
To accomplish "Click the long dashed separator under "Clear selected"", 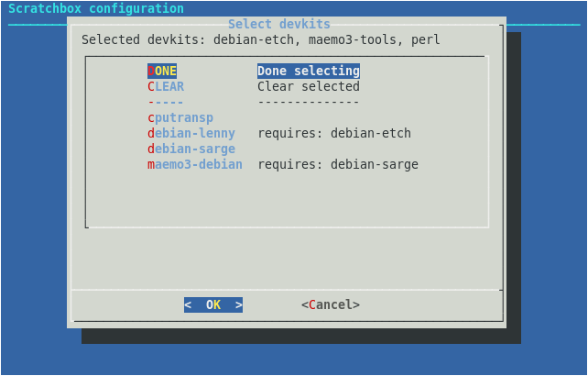I will [x=308, y=102].
